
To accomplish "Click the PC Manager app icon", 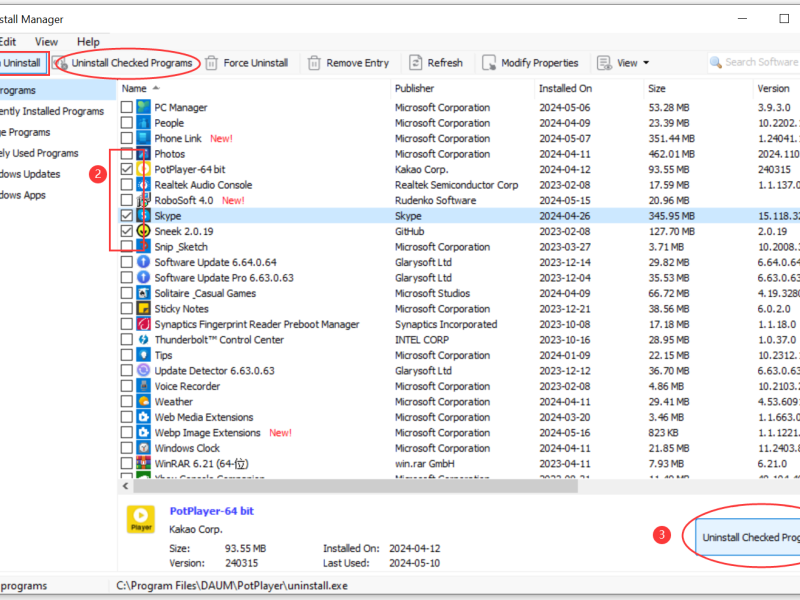I will click(143, 107).
